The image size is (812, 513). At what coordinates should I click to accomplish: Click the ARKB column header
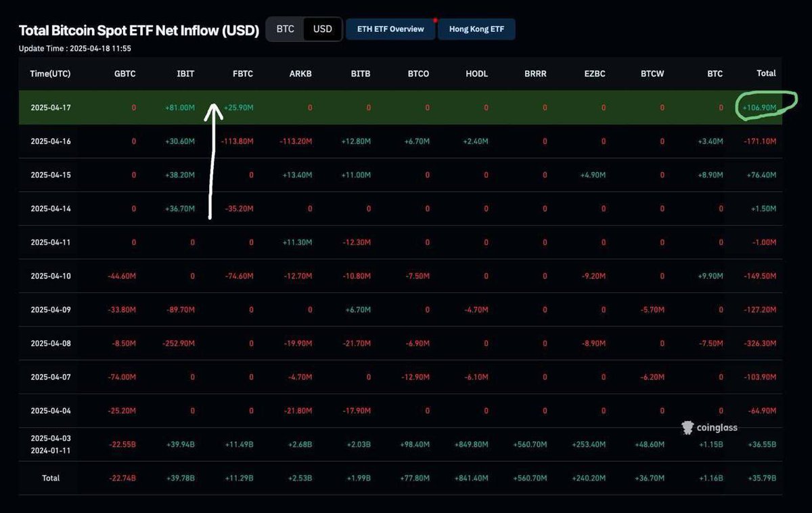pos(300,74)
